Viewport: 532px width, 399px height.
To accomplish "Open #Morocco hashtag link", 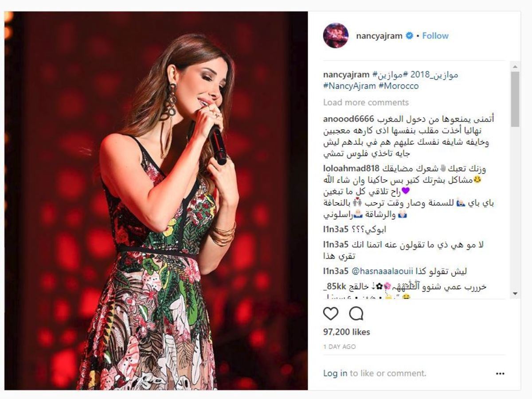I will (398, 86).
